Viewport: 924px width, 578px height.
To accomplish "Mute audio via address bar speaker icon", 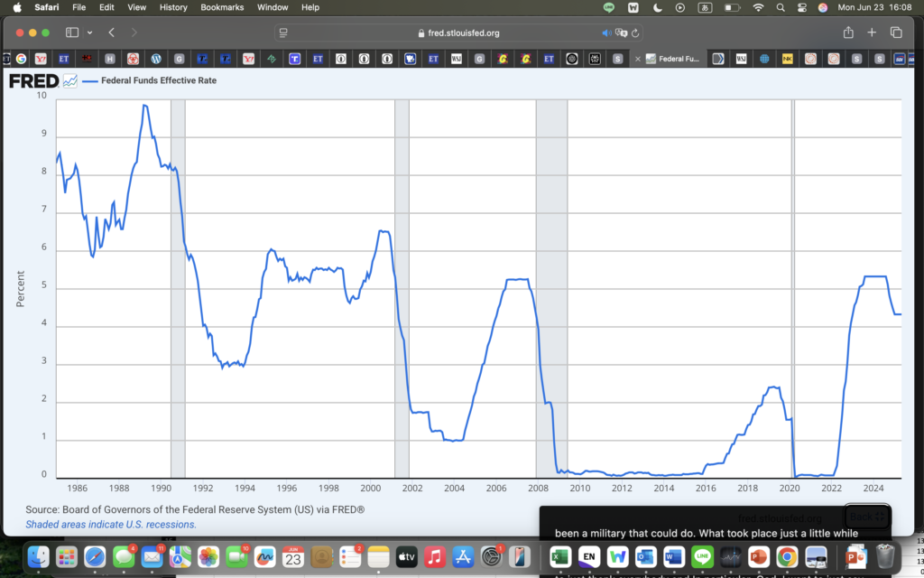I will tap(606, 33).
